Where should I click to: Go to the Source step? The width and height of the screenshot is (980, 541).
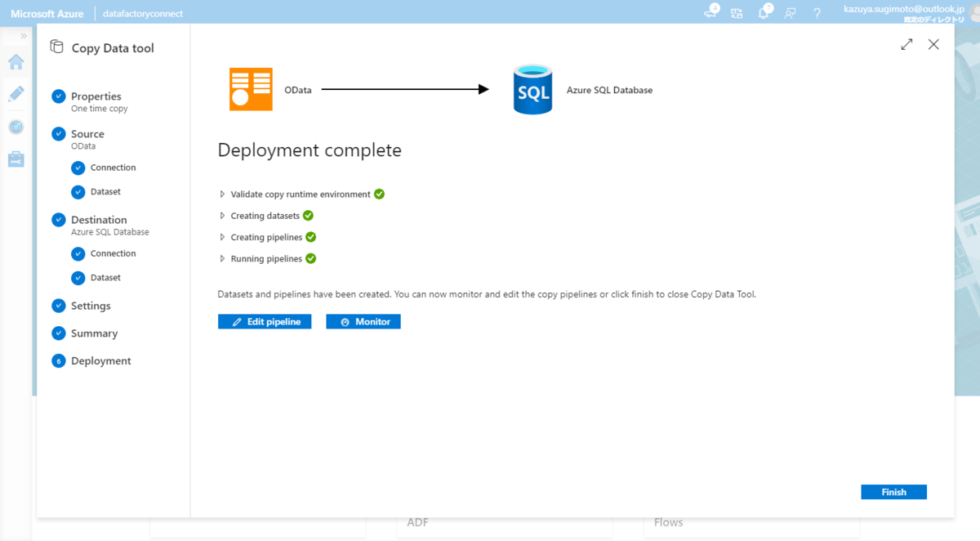87,134
